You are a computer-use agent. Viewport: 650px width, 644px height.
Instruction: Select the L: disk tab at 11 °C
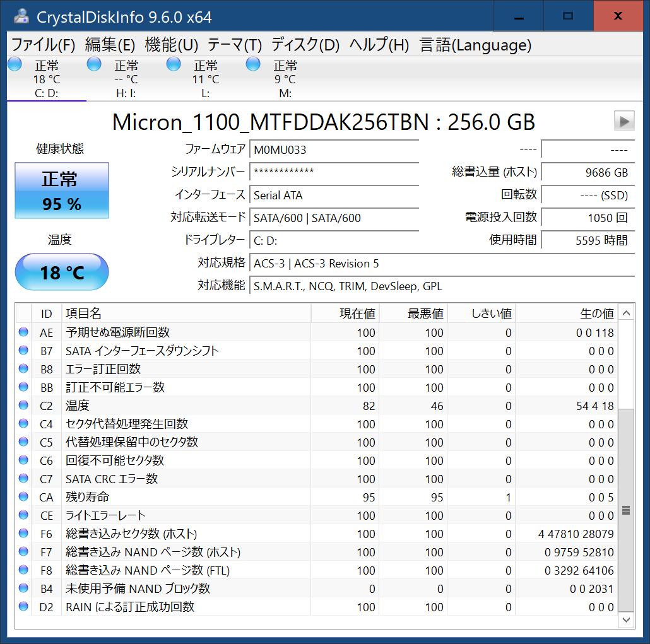coord(205,79)
